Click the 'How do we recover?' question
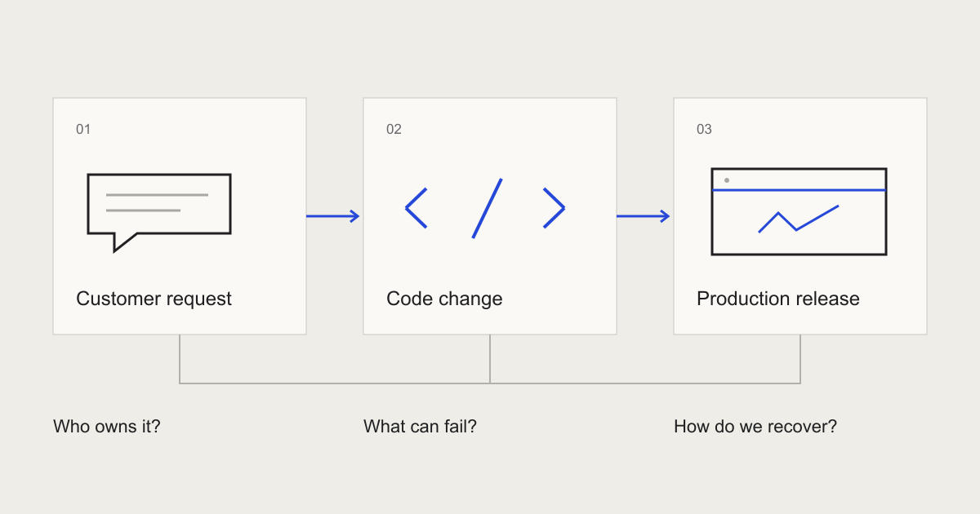This screenshot has width=980, height=514. (755, 426)
